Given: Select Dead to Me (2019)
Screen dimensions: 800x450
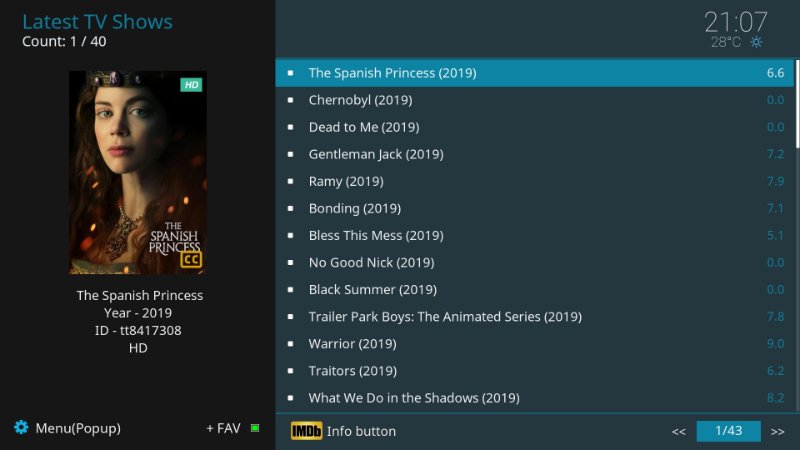Looking at the screenshot, I should pyautogui.click(x=363, y=127).
